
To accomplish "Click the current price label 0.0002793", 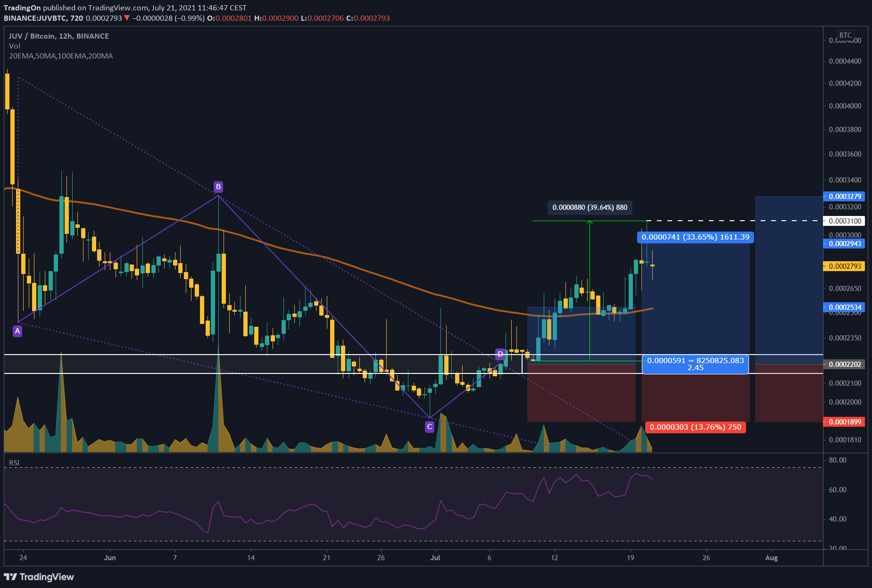I will [844, 266].
